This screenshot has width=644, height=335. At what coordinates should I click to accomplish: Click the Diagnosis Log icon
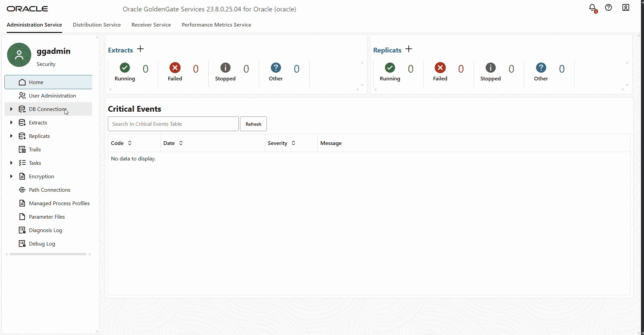click(22, 230)
